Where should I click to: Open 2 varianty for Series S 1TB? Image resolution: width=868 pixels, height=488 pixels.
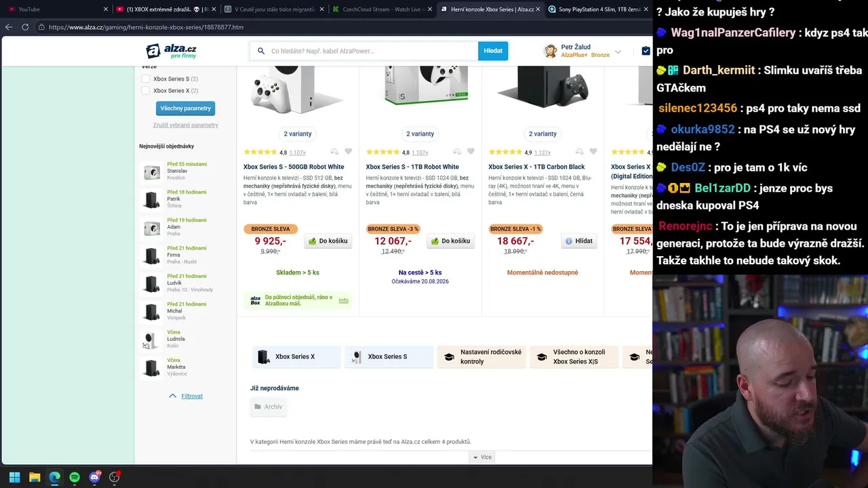[420, 134]
